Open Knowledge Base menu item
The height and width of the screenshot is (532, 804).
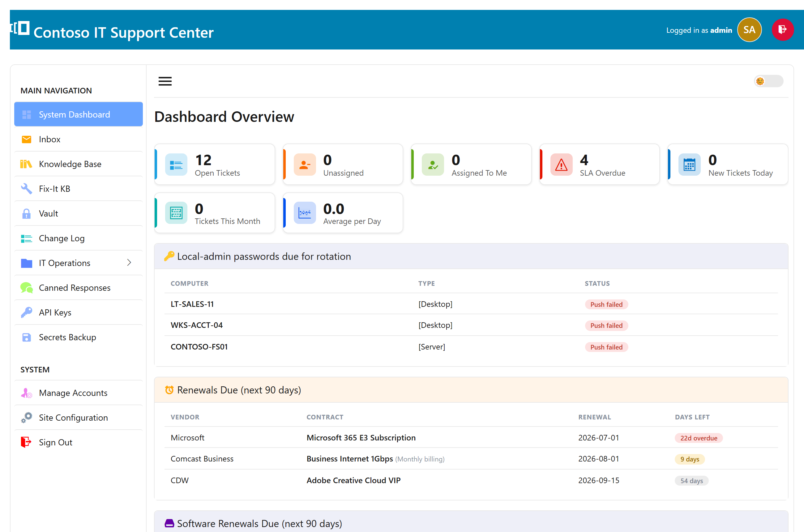pyautogui.click(x=78, y=164)
